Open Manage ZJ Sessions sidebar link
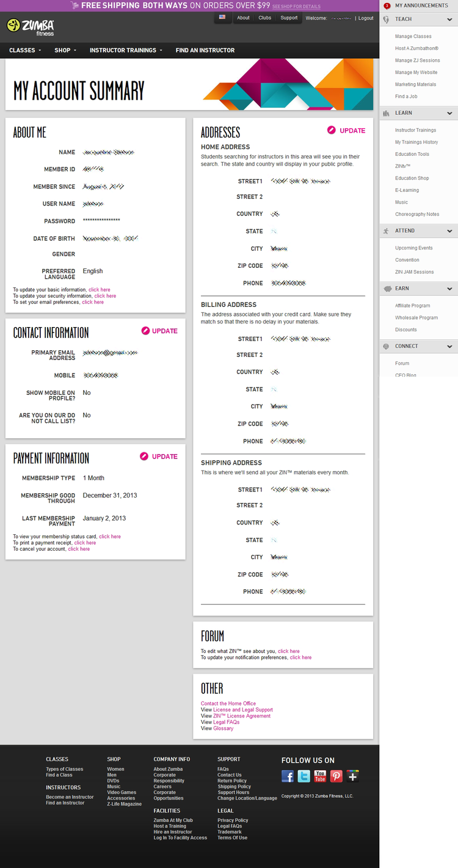This screenshot has width=458, height=868. [418, 61]
